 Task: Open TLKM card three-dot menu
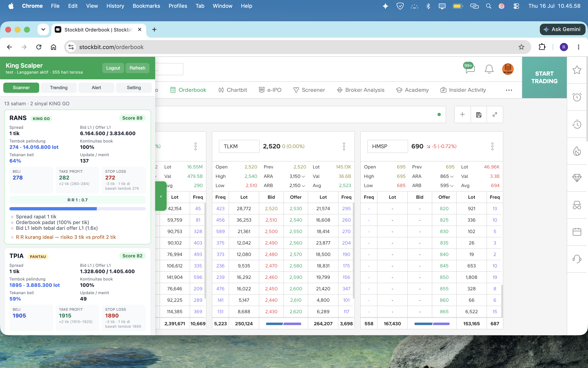click(x=344, y=146)
